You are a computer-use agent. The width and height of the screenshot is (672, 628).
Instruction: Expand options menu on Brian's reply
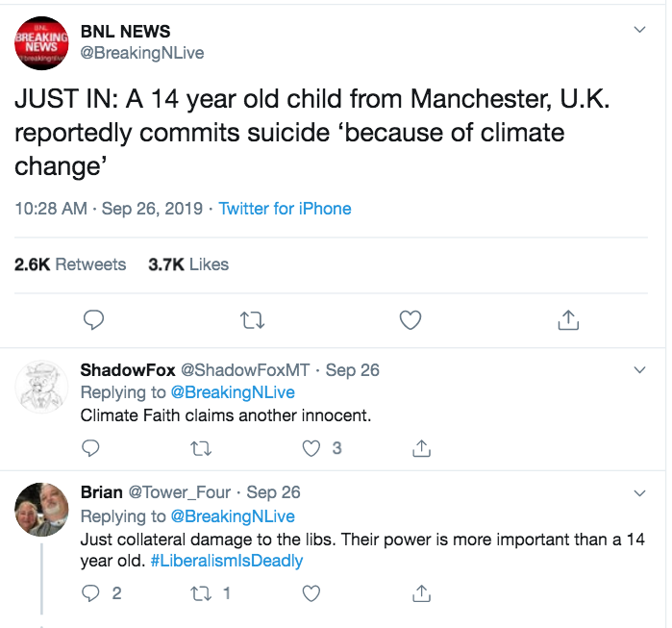pos(639,492)
